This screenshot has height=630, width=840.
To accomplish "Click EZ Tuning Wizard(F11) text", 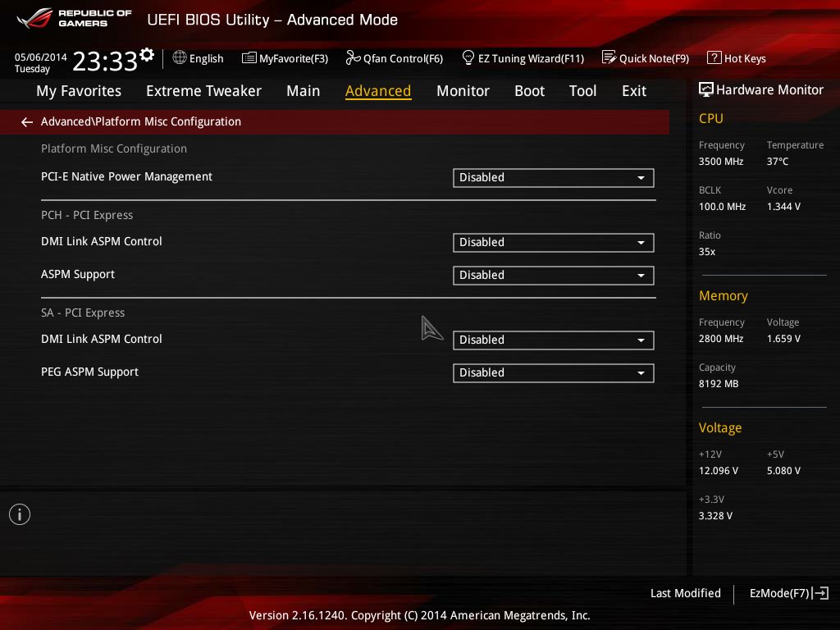I will point(531,58).
